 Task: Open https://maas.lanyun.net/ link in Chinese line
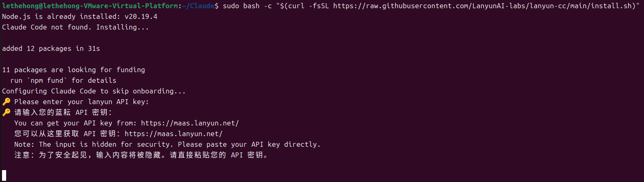(x=173, y=134)
